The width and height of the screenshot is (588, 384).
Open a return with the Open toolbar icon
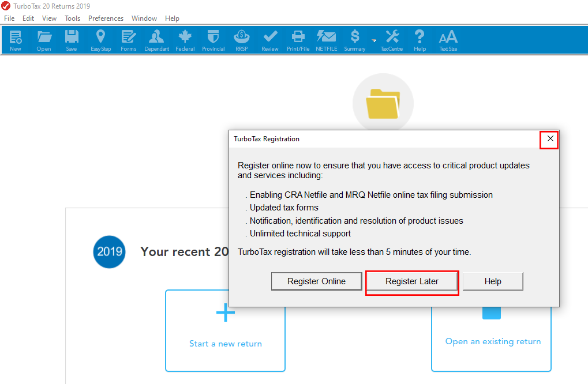pos(44,40)
